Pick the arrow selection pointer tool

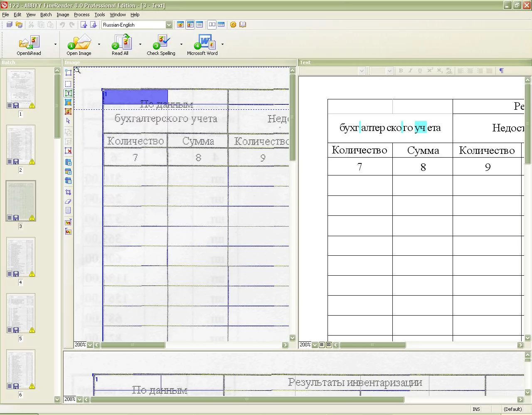point(68,121)
